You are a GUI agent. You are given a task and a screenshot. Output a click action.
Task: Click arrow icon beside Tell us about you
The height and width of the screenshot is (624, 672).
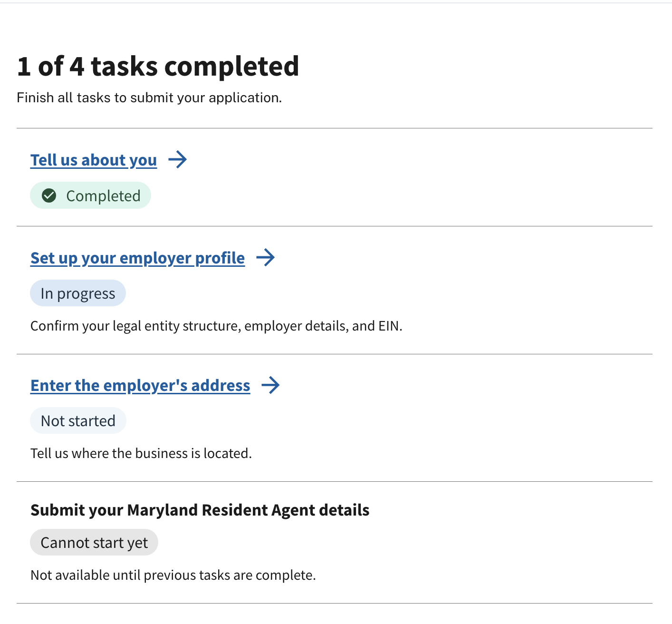pyautogui.click(x=178, y=159)
